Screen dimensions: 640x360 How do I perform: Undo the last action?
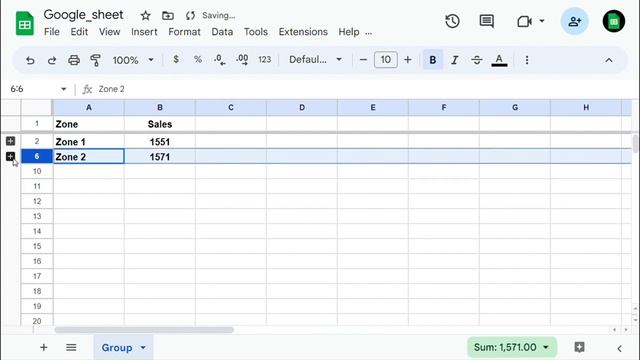point(30,60)
